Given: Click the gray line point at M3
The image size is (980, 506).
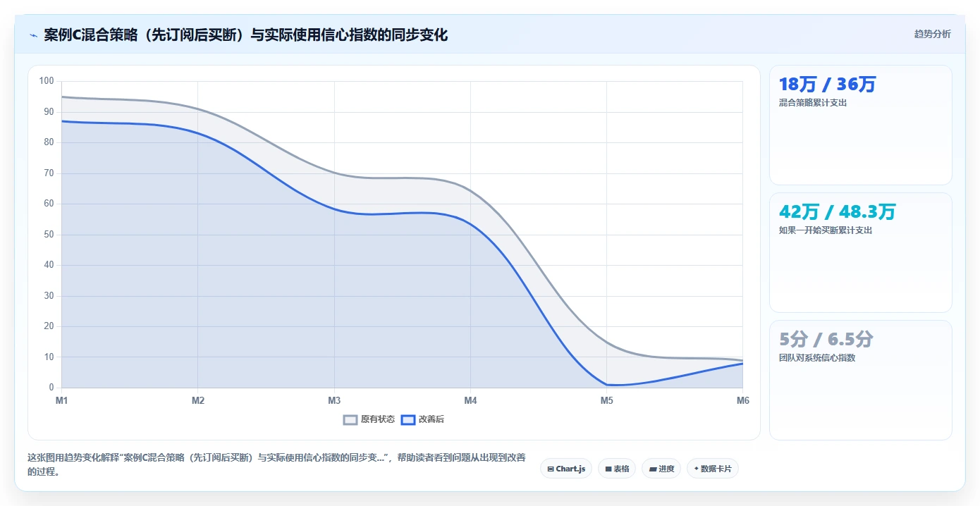Looking at the screenshot, I should coord(334,173).
